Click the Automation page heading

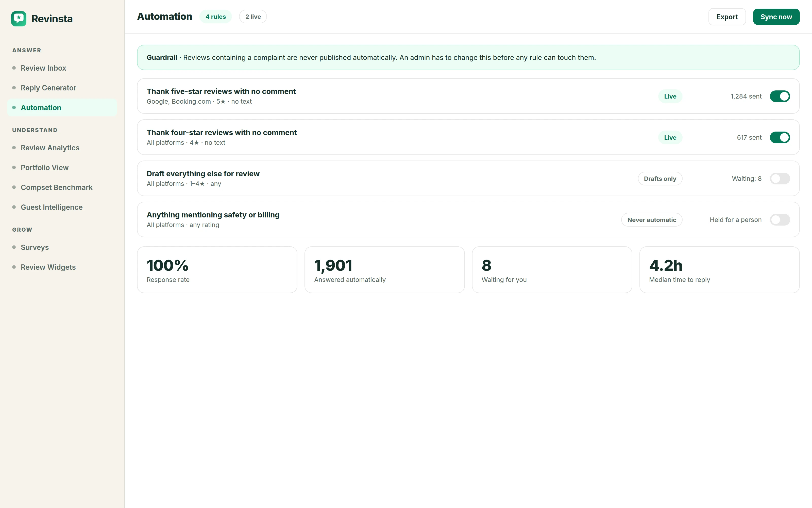point(165,17)
